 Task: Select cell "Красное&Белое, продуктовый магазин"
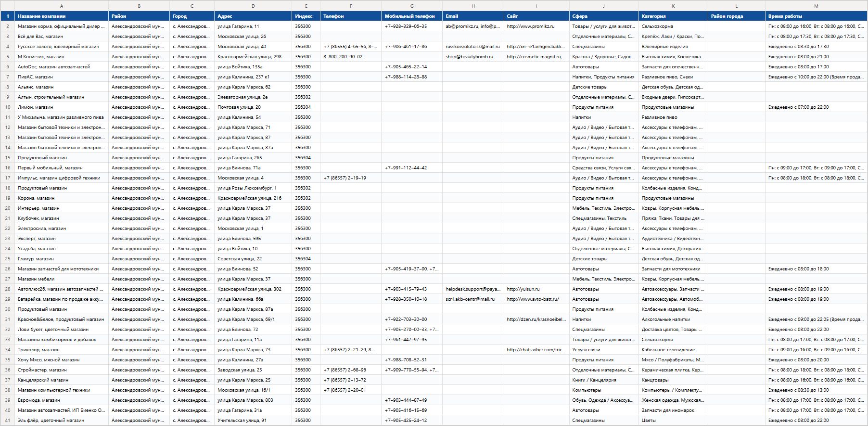pyautogui.click(x=62, y=319)
